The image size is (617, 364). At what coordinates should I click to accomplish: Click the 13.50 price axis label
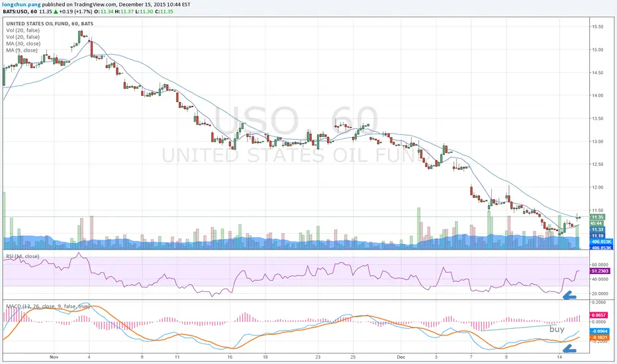(597, 118)
